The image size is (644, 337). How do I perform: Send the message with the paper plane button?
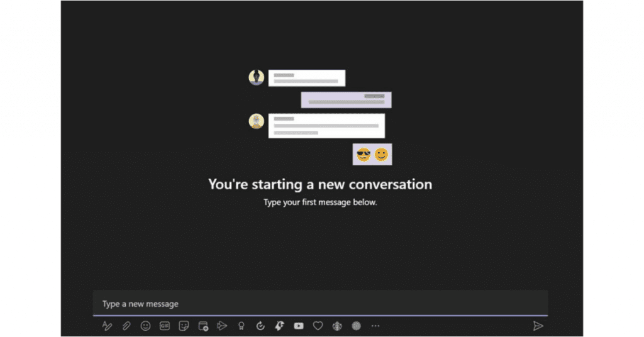[538, 326]
